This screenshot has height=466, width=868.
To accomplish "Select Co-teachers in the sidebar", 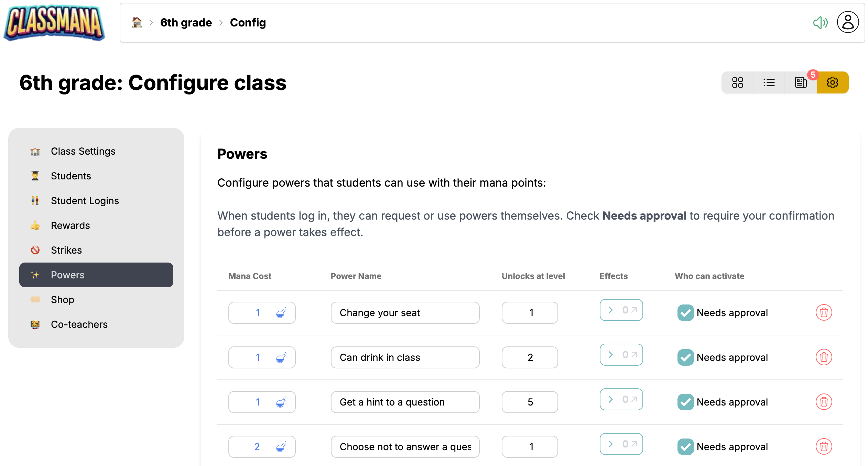I will coord(79,324).
